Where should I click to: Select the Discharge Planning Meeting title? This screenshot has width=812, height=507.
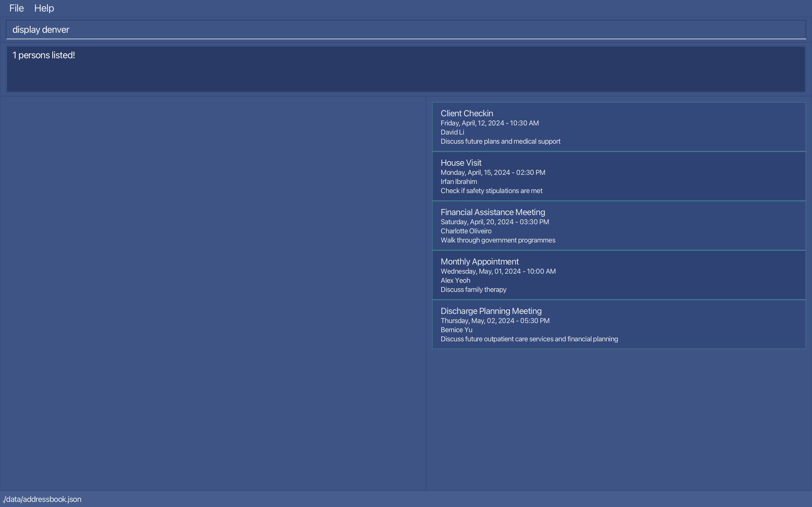click(x=491, y=311)
